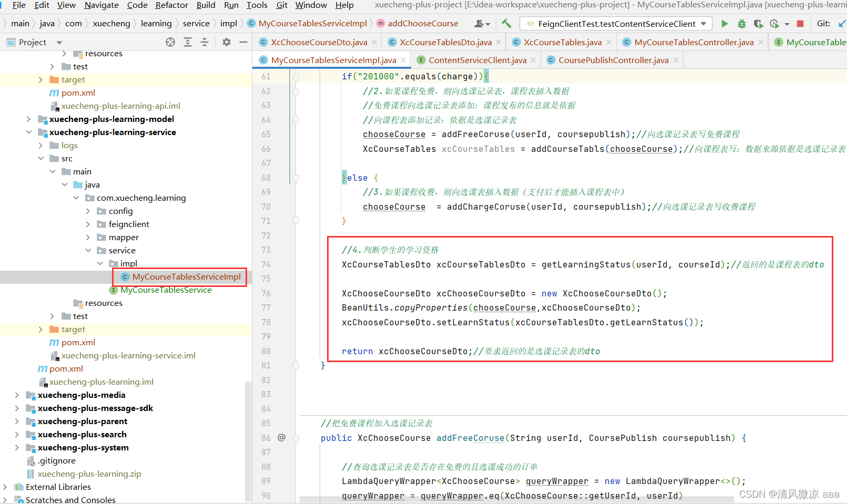Image resolution: width=847 pixels, height=504 pixels.
Task: Collapse xuecheng-plus-learning-service module
Action: coord(29,132)
